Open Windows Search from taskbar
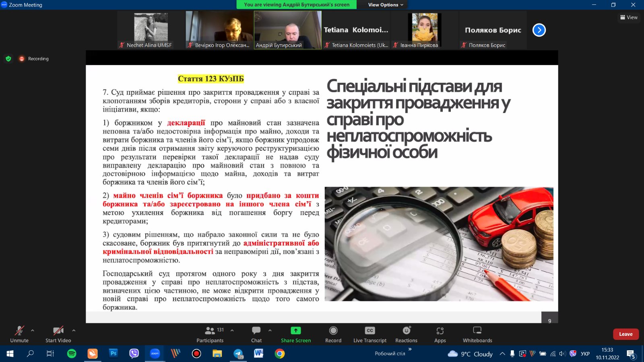 tap(30, 354)
